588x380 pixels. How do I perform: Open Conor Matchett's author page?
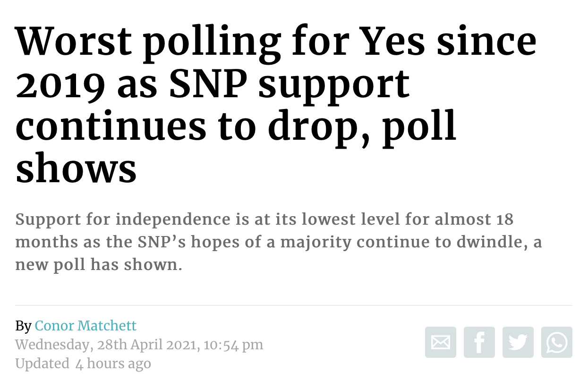tap(85, 326)
